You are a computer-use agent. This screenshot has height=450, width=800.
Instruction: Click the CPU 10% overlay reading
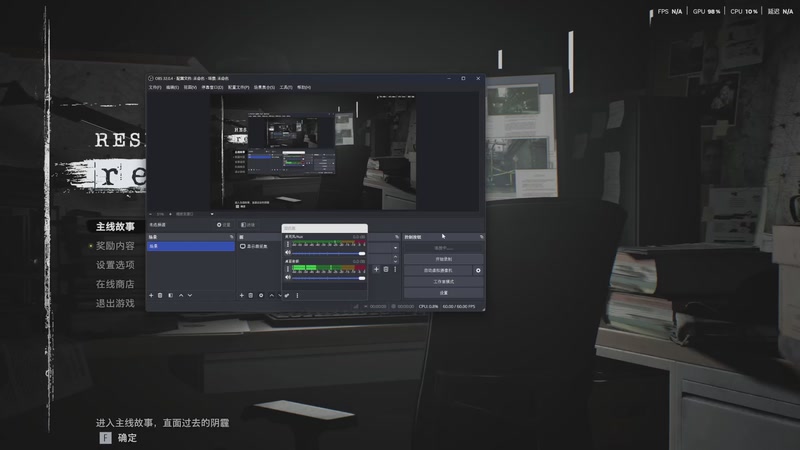tap(744, 11)
